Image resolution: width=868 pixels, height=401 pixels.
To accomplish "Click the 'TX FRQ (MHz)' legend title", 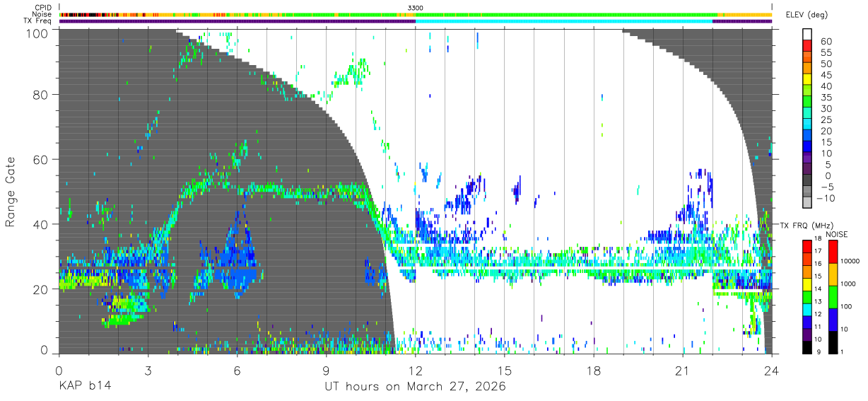I will click(807, 226).
